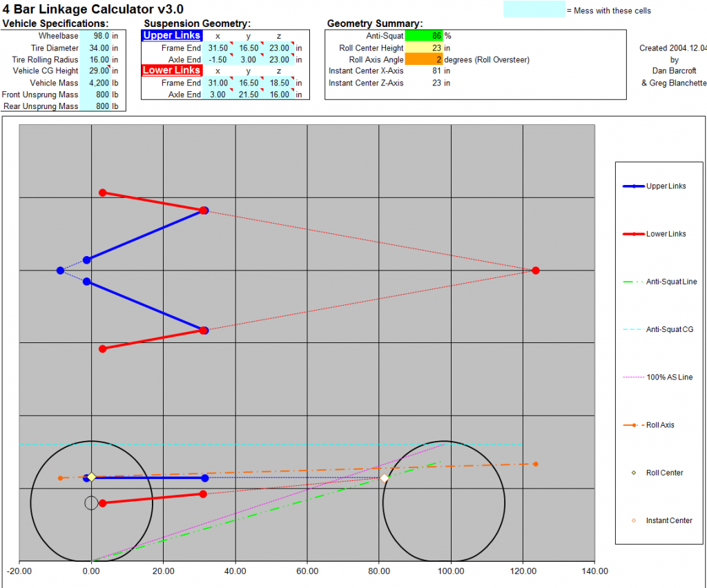Click the 'Wheelbase' row label

(58, 36)
